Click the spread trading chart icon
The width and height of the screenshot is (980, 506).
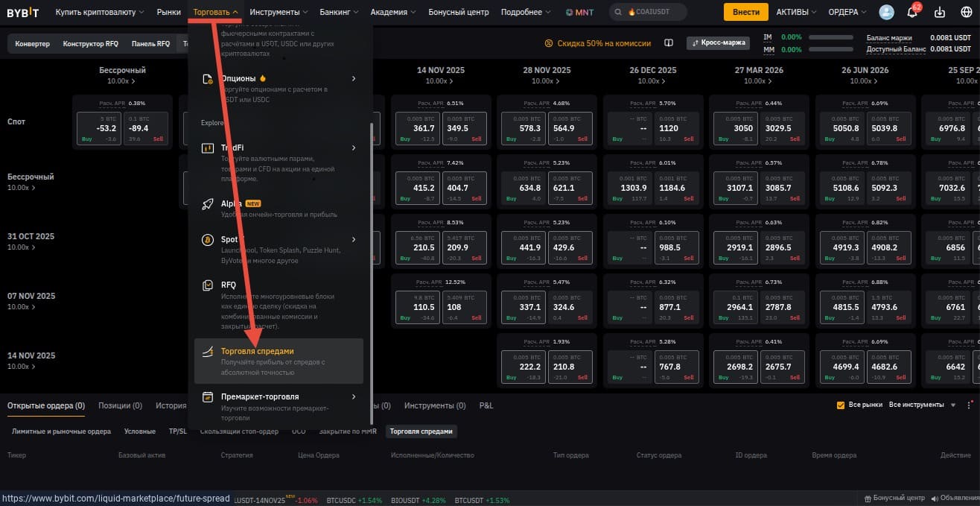click(209, 351)
